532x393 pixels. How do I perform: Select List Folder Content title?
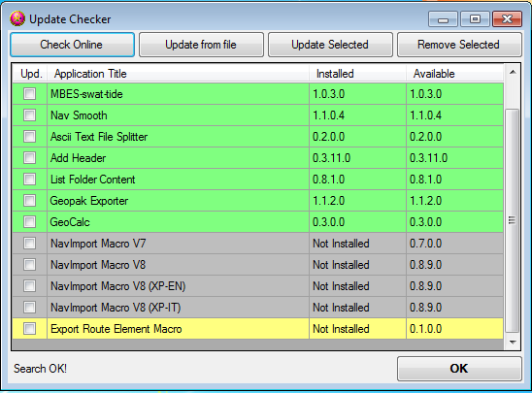pyautogui.click(x=178, y=180)
